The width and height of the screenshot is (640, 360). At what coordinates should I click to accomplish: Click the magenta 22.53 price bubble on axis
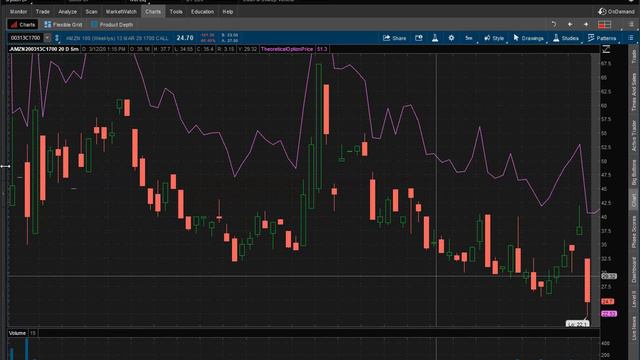[x=609, y=314]
